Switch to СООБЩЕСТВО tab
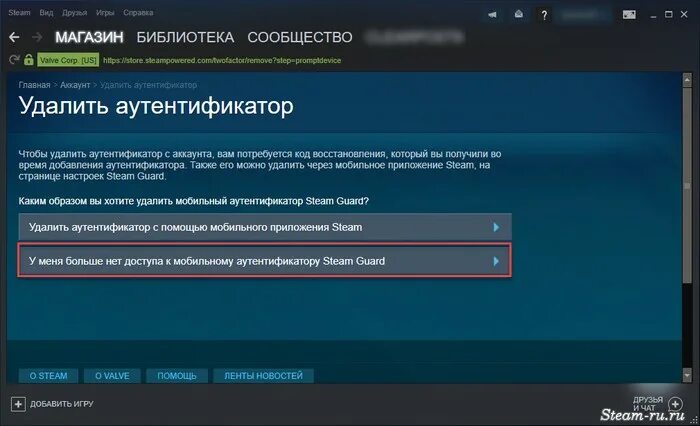700x426 pixels. [300, 37]
